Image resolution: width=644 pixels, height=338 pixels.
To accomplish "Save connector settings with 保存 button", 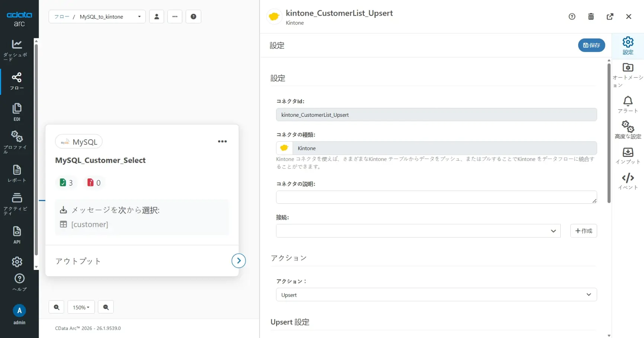I will [x=592, y=45].
